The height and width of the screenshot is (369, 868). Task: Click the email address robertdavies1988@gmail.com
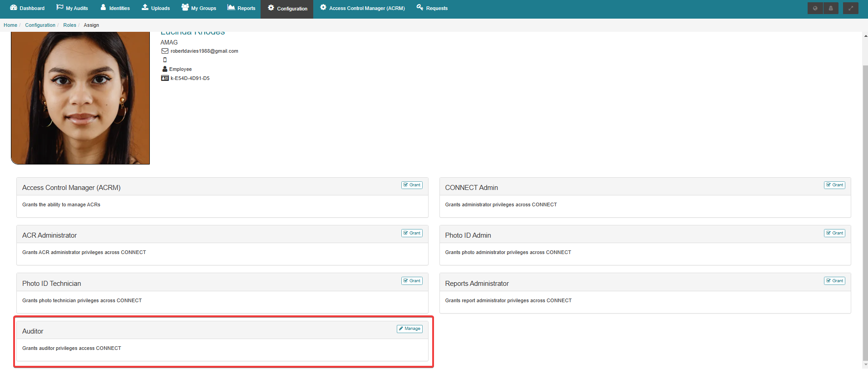coord(204,51)
